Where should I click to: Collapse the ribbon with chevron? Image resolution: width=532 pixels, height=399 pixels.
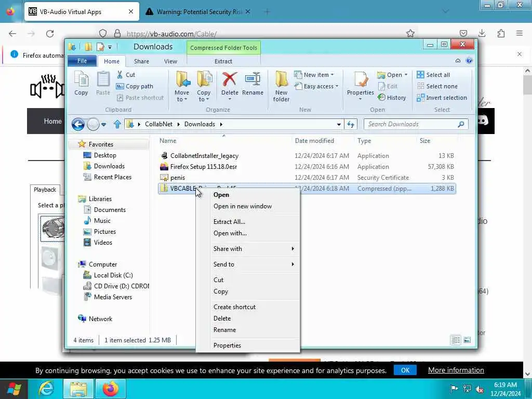click(x=458, y=61)
